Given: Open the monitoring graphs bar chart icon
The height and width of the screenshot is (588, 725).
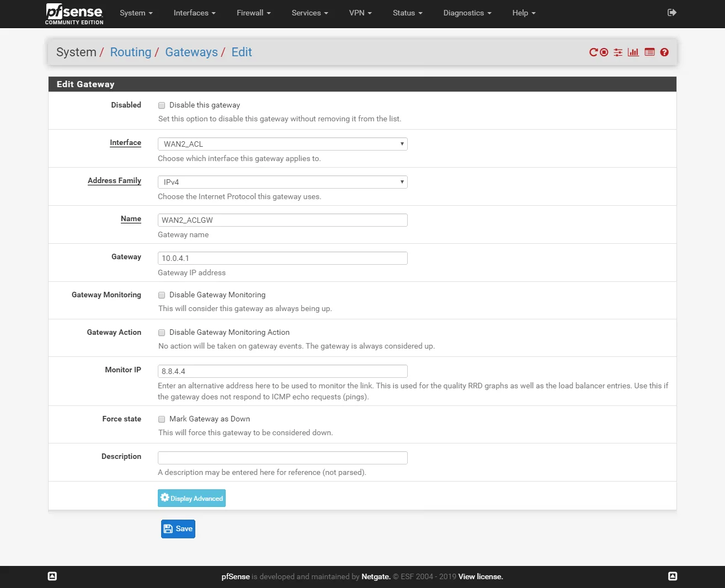Looking at the screenshot, I should [x=633, y=52].
